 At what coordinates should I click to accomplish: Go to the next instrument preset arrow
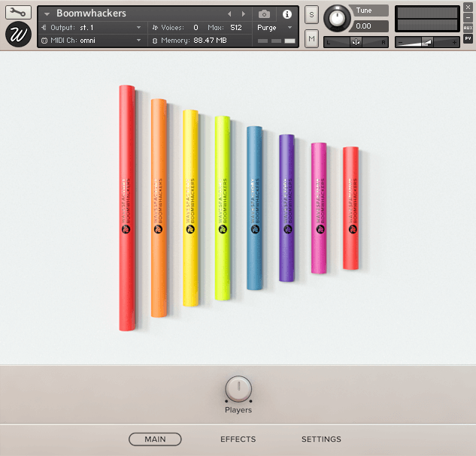pos(244,14)
